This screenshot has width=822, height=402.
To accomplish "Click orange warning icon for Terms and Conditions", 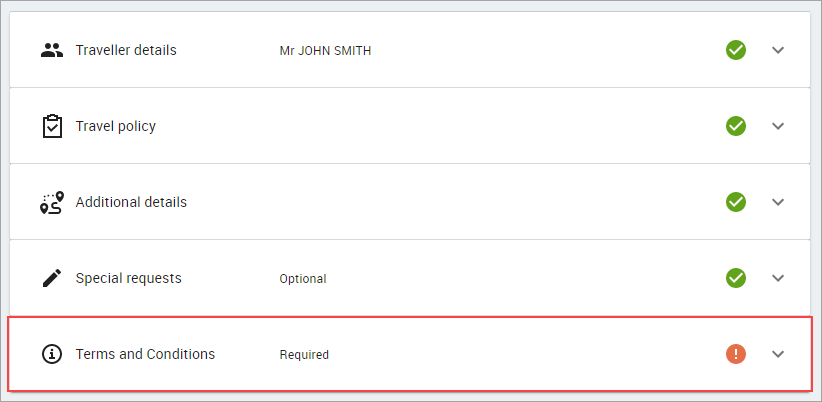I will tap(736, 354).
